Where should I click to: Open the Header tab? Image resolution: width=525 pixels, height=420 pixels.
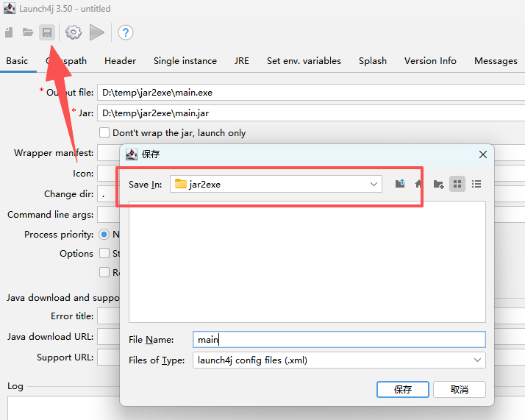(120, 61)
